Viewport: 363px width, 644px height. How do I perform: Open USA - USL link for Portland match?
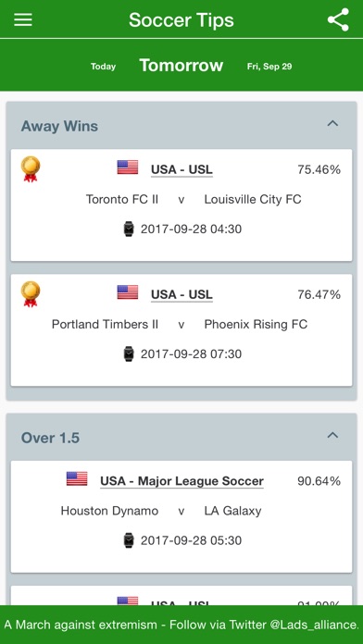pos(181,294)
